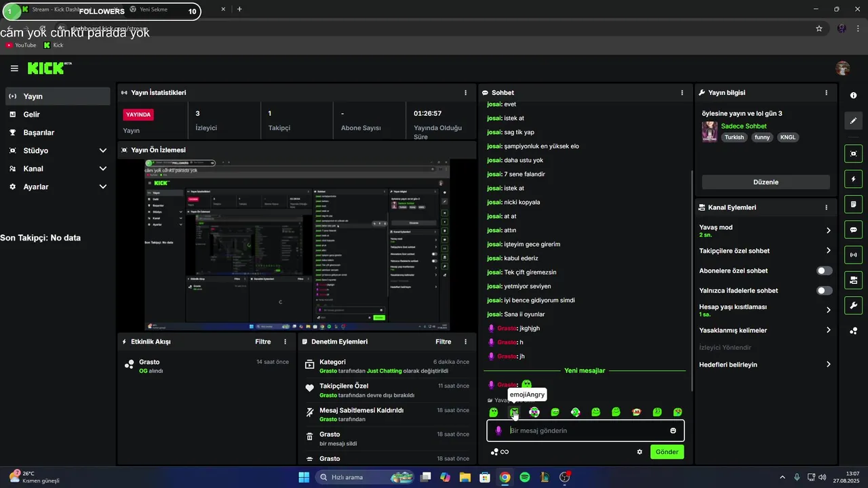The width and height of the screenshot is (868, 488).
Task: Open Takipçilere özel sohbet options chevron
Action: [828, 251]
